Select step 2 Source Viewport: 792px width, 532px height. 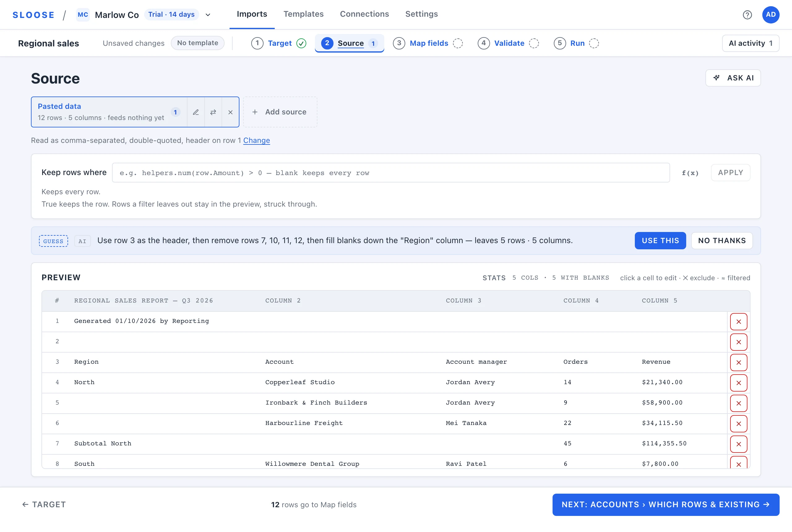(349, 43)
